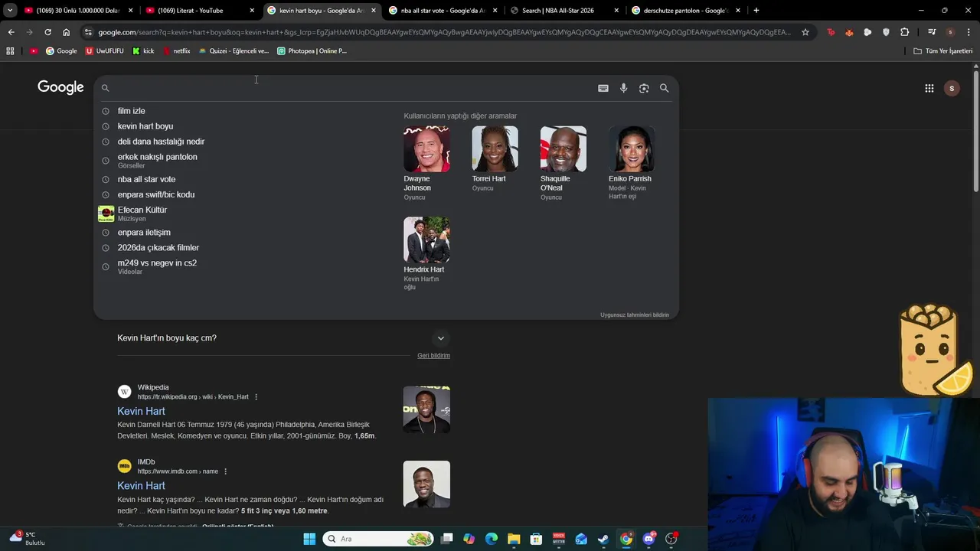Viewport: 980px width, 551px height.
Task: Open Eniko Parrish thumbnail card
Action: (x=631, y=163)
